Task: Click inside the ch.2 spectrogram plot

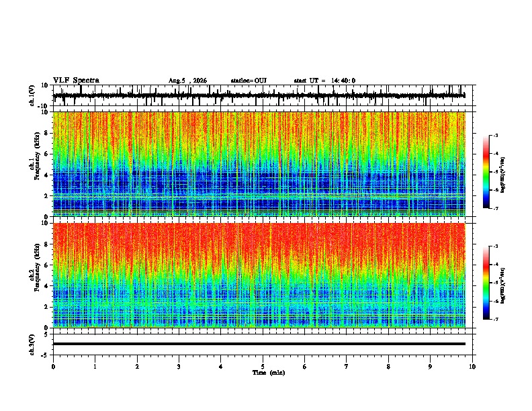Action: [x=259, y=275]
